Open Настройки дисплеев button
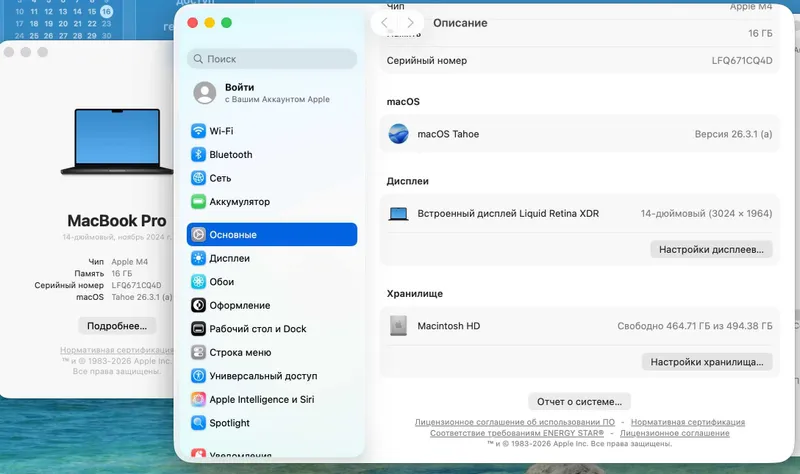 click(x=711, y=250)
